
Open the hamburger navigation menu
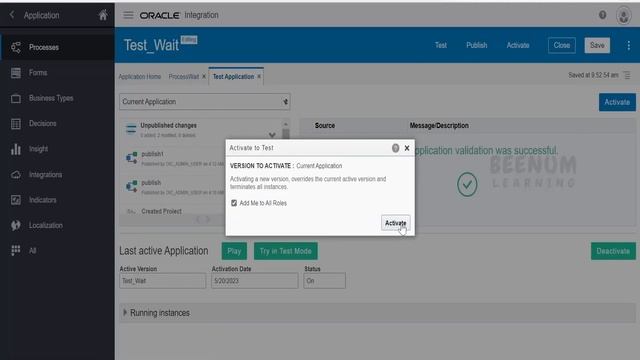tap(128, 15)
